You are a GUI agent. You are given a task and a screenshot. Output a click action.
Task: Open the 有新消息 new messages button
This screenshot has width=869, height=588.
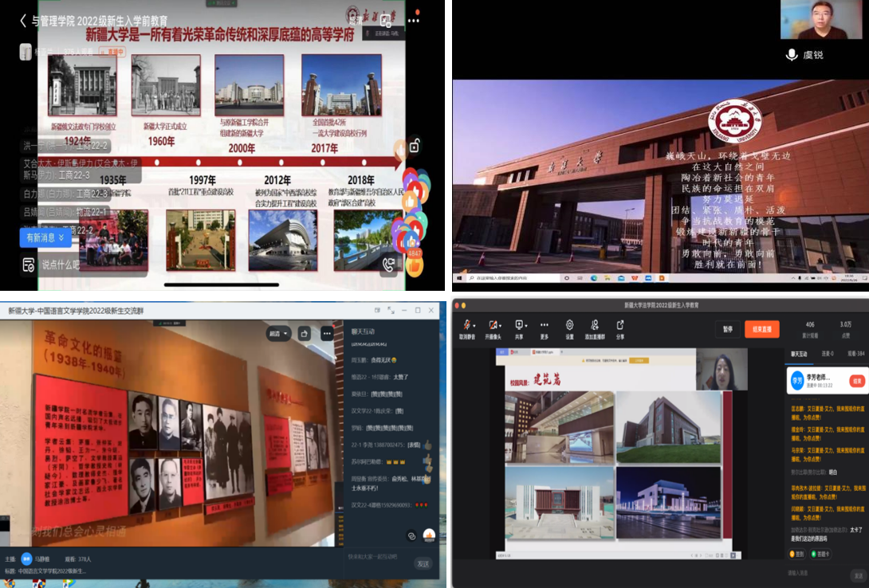pyautogui.click(x=45, y=237)
